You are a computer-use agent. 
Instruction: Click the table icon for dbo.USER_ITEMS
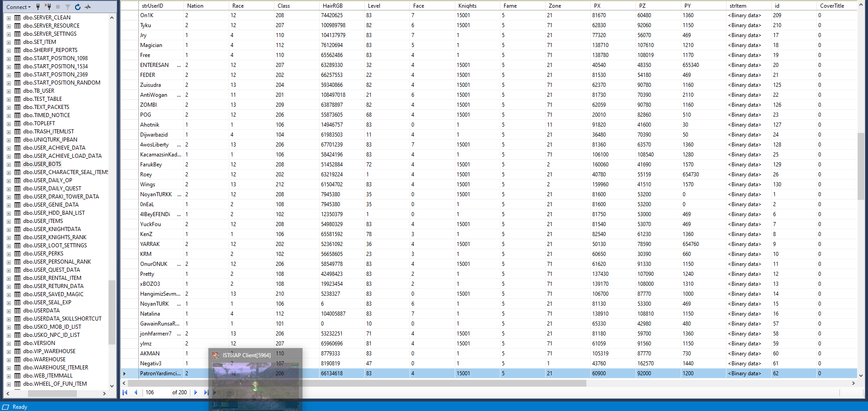(18, 221)
